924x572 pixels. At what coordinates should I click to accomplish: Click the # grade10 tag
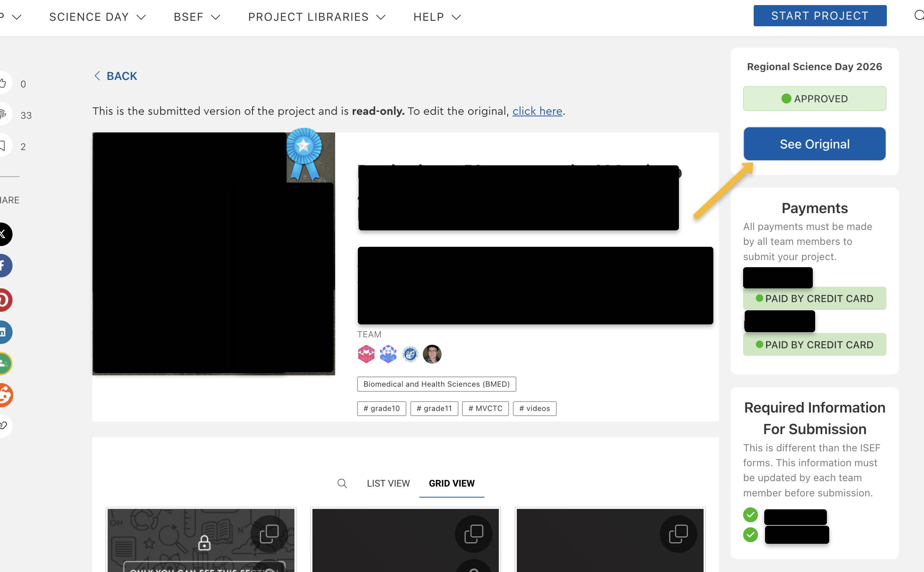click(381, 408)
